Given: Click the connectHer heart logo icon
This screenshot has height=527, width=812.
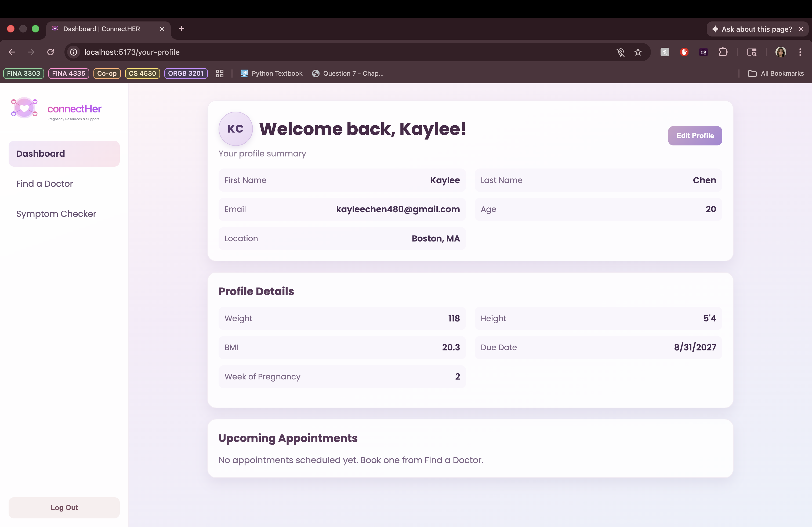Looking at the screenshot, I should coord(24,108).
